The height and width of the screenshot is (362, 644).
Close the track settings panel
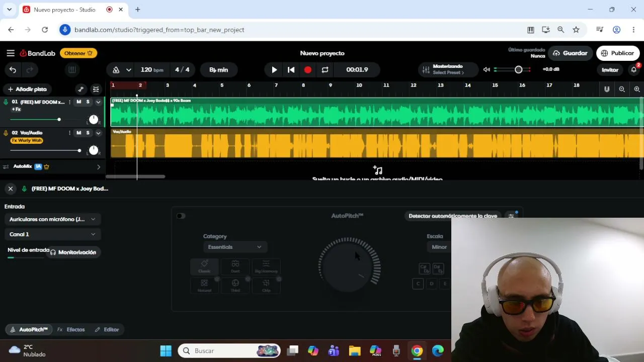(x=10, y=189)
